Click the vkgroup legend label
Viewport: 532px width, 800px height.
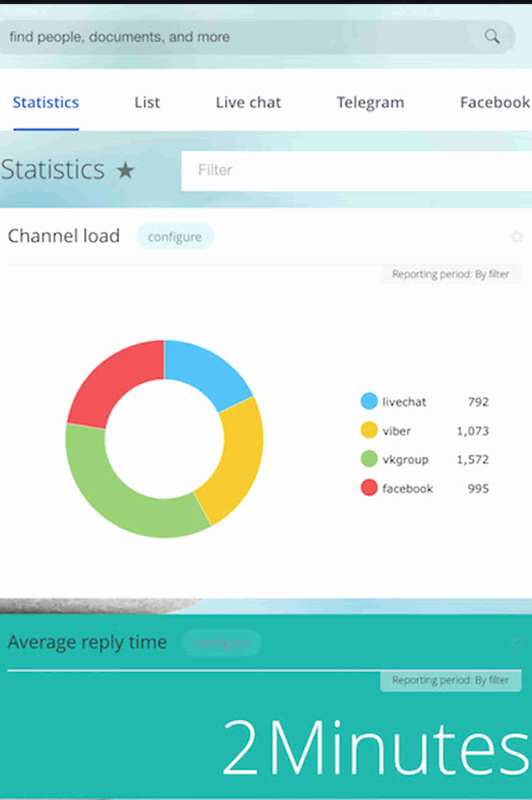(x=405, y=460)
